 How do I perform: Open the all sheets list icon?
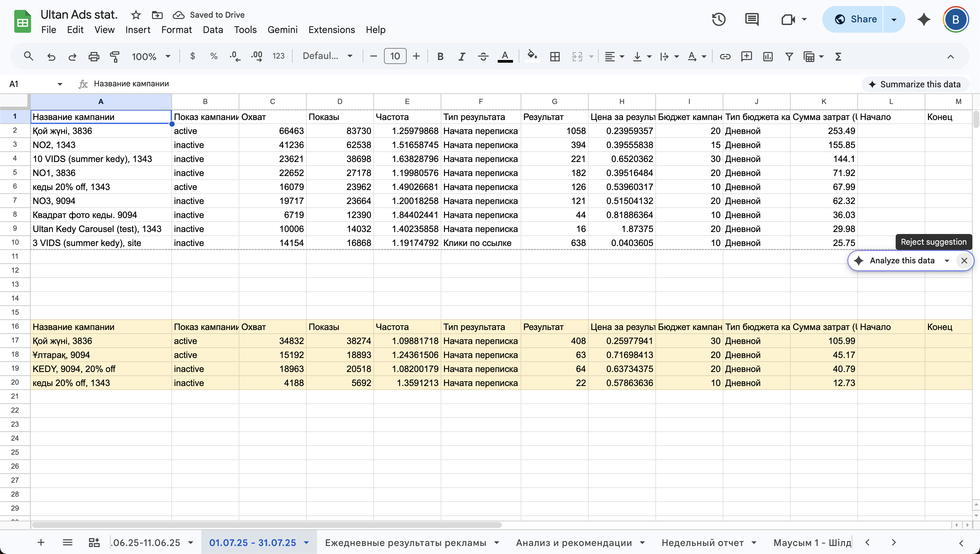coord(67,543)
